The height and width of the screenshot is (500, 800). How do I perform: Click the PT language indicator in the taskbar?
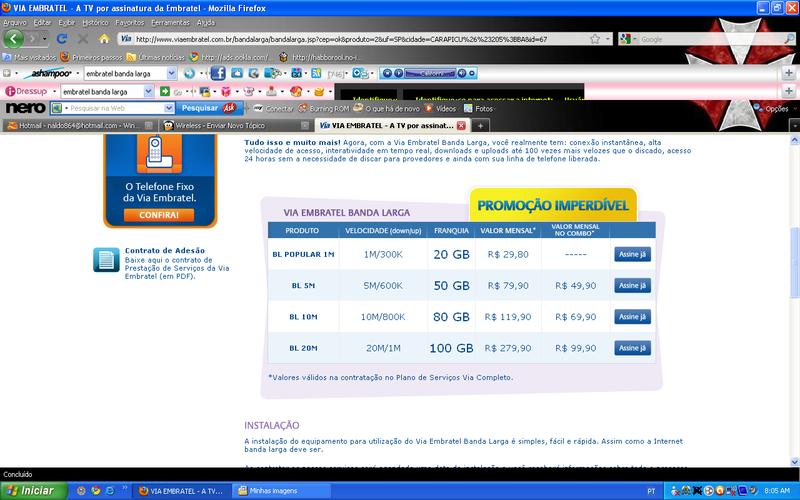(651, 491)
